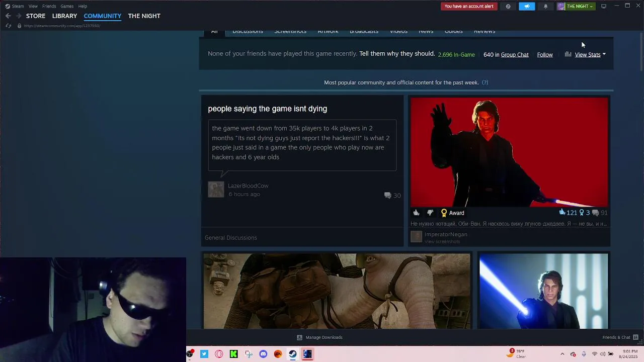
Task: Open Snipping Tool from the taskbar
Action: pos(249,354)
